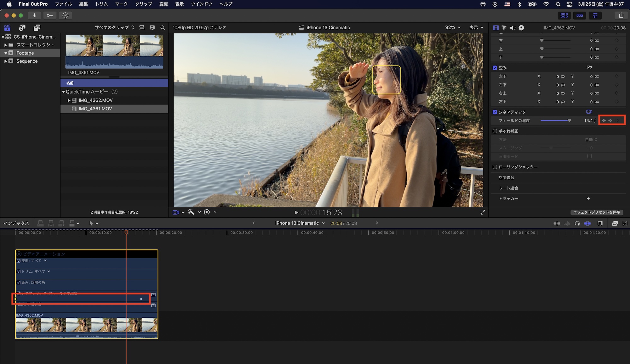Screen dimensions: 630x364
Task: Open the keyword editor key icon
Action: [x=50, y=15]
